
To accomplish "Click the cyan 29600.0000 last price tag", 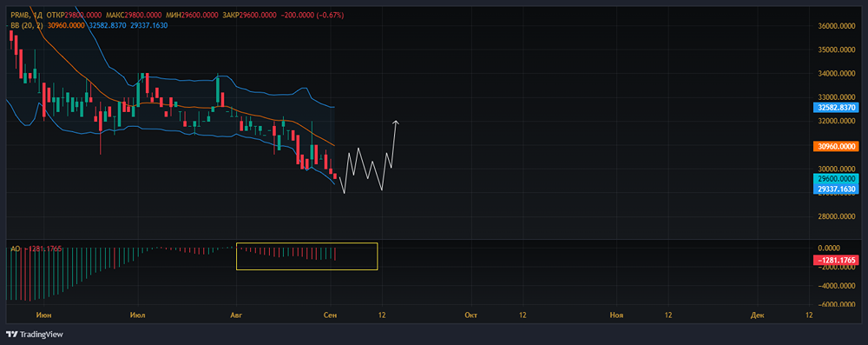I will point(836,179).
